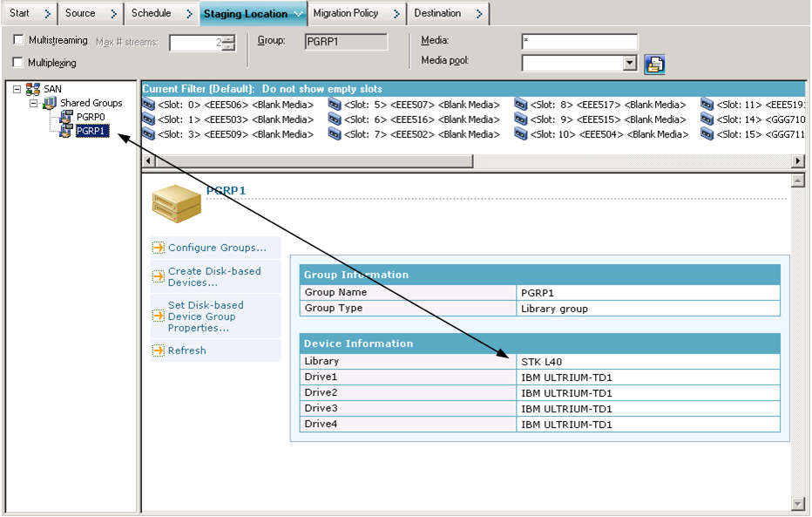Open the Media pool dropdown
This screenshot has height=517, width=812.
(630, 63)
